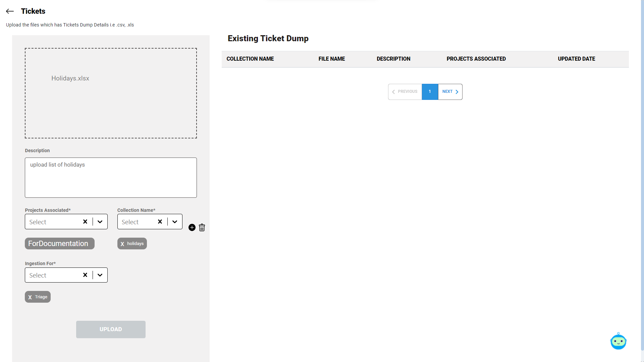Click the Holidays.xlsx file drop zone

click(x=111, y=93)
